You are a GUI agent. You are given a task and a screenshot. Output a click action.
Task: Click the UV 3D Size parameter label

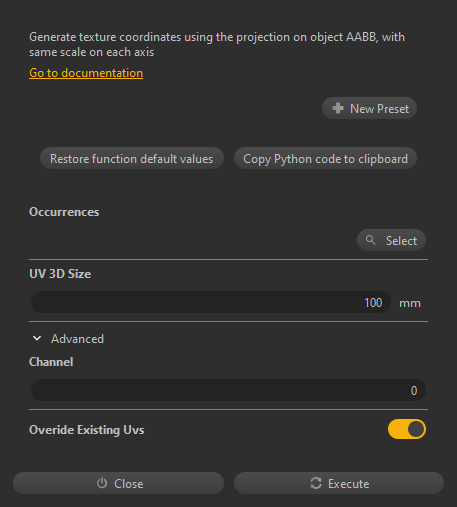click(x=60, y=274)
